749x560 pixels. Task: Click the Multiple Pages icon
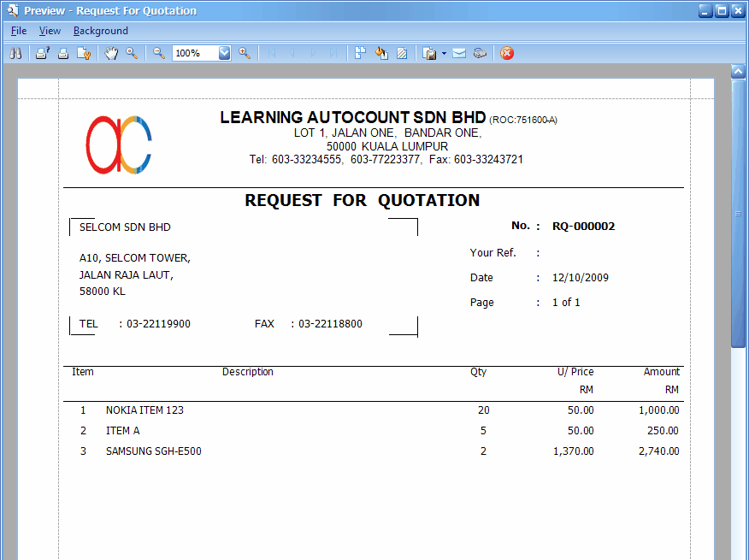(360, 53)
